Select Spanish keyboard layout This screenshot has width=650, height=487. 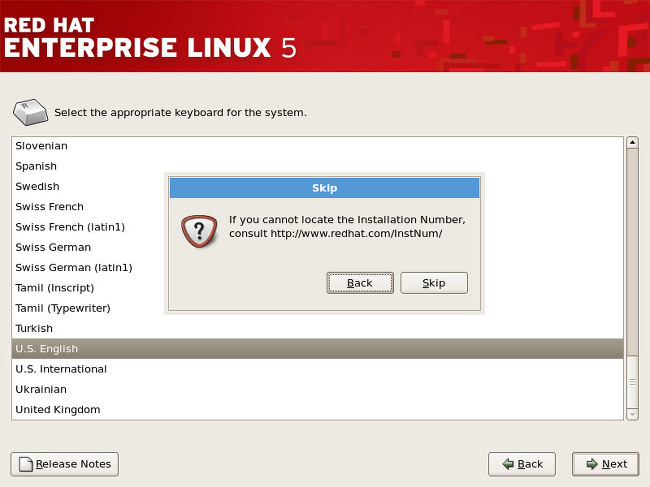[317, 166]
